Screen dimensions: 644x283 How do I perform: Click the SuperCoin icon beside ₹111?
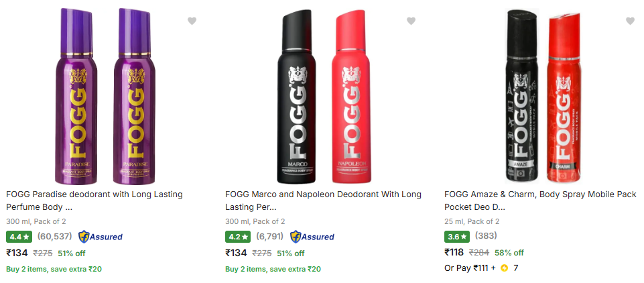pyautogui.click(x=504, y=268)
